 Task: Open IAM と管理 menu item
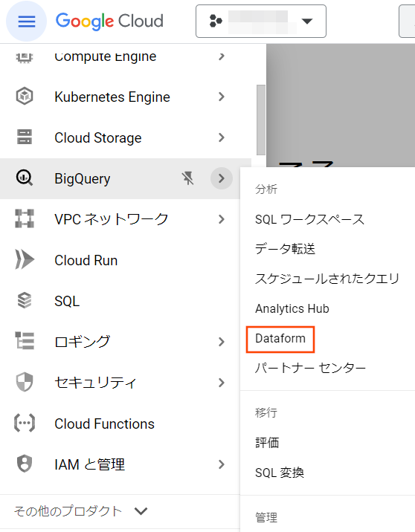tap(90, 464)
